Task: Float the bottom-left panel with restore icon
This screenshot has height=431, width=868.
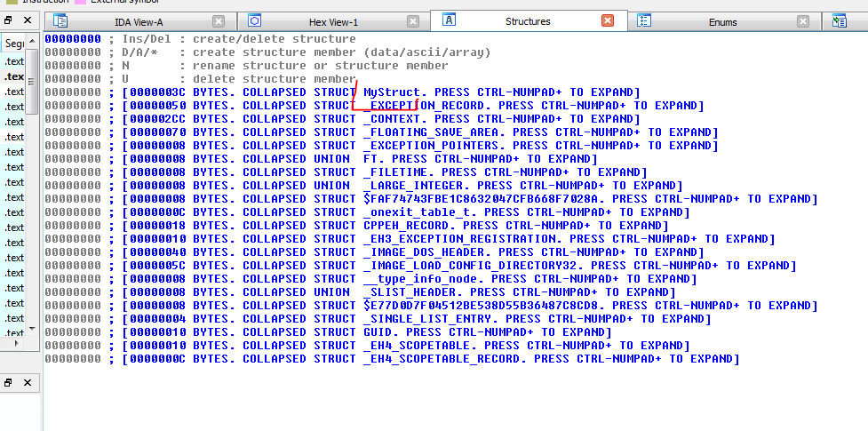Action: (8, 382)
